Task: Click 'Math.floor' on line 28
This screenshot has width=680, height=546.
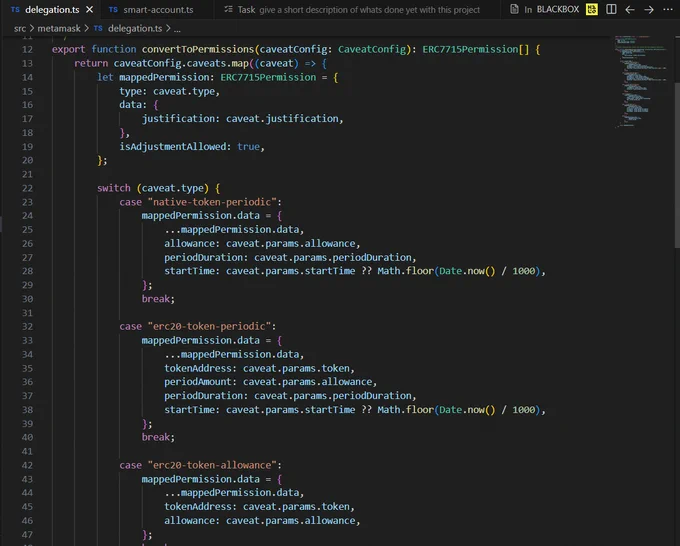Action: (405, 271)
